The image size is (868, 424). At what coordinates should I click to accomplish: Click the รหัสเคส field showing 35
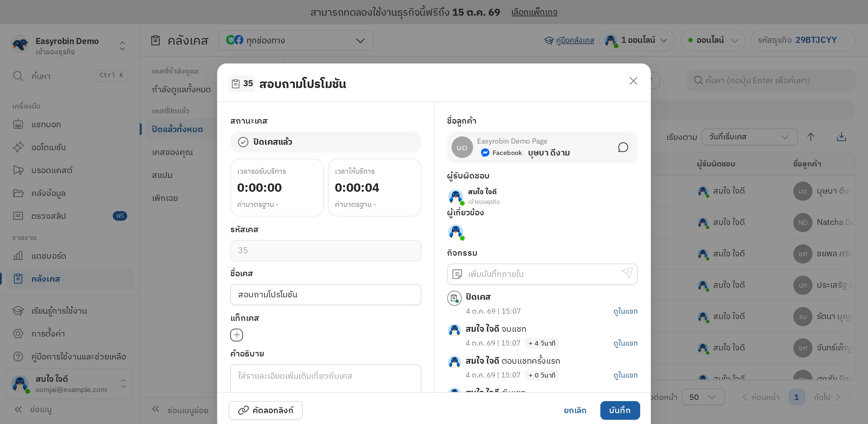click(x=325, y=250)
